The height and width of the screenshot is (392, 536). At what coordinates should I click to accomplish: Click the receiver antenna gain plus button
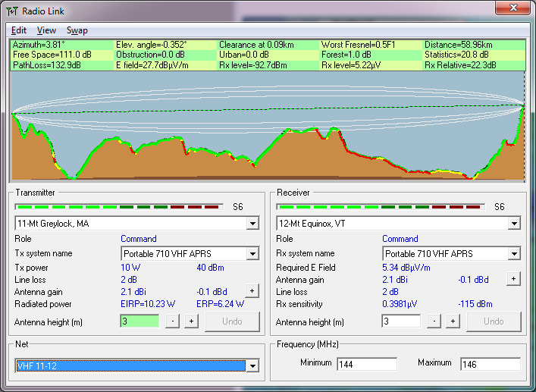pos(513,278)
